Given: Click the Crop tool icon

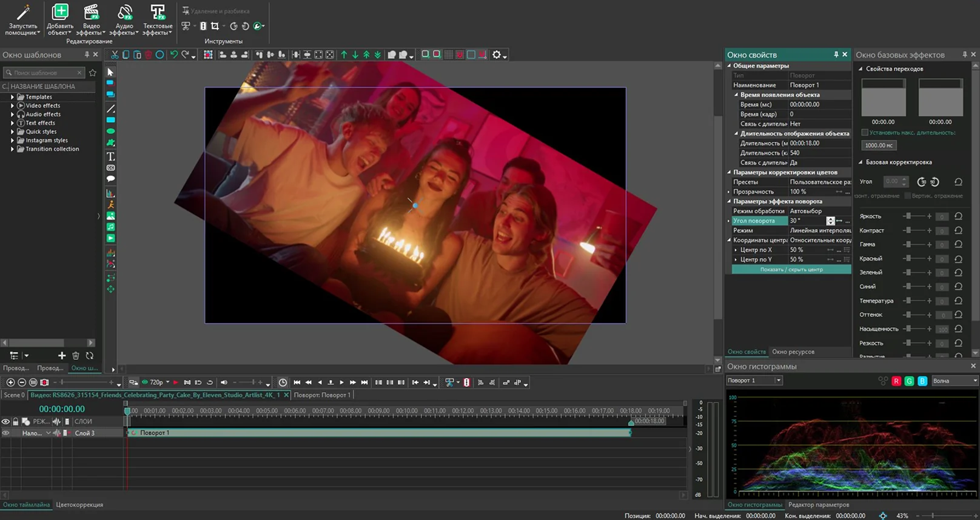Looking at the screenshot, I should [x=215, y=26].
